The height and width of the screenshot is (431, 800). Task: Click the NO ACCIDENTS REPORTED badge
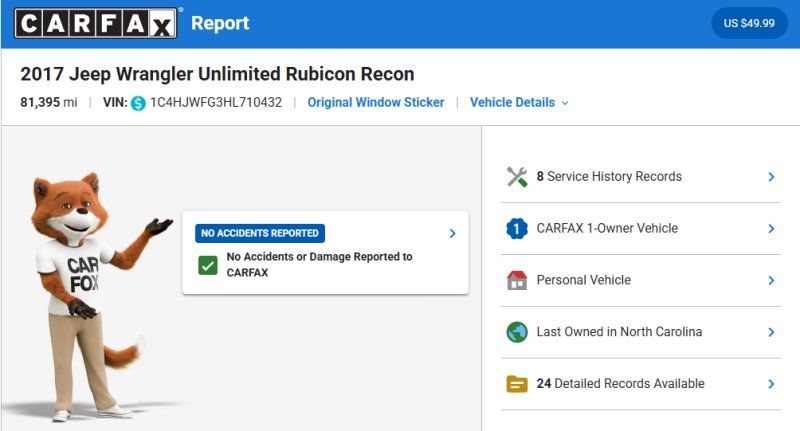click(260, 233)
